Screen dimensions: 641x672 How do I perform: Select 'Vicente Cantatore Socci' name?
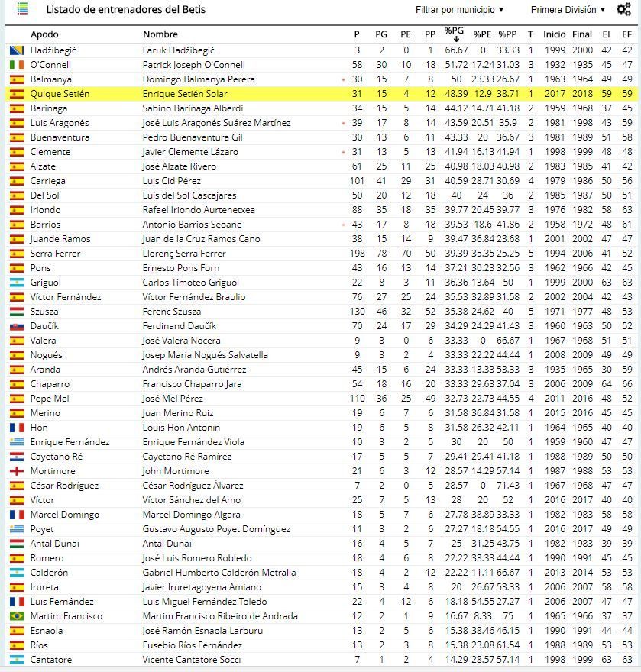[x=192, y=660]
